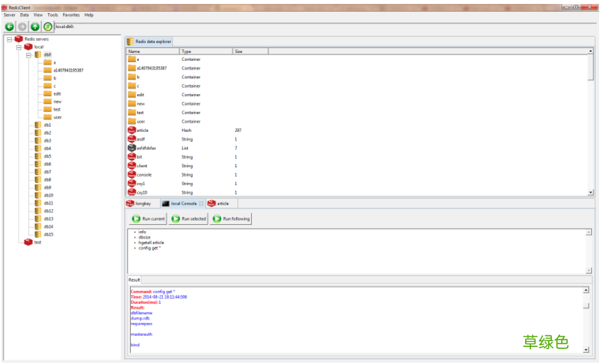Collapse the db0 database node
Viewport: 601px width, 364px height.
coord(29,55)
